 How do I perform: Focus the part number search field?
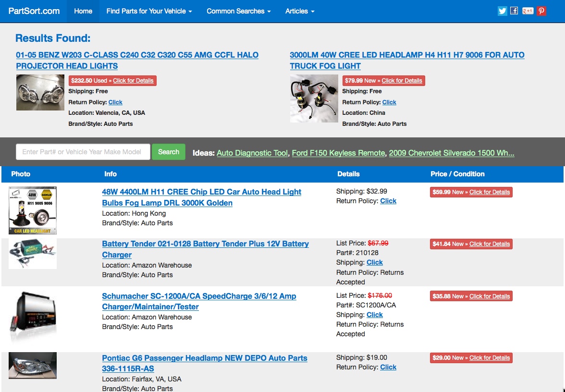[x=83, y=152]
